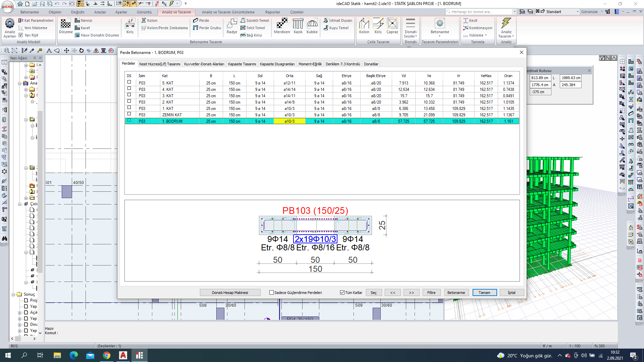The image size is (644, 362).
Task: Confirm with the Tamam button
Action: coord(484,293)
